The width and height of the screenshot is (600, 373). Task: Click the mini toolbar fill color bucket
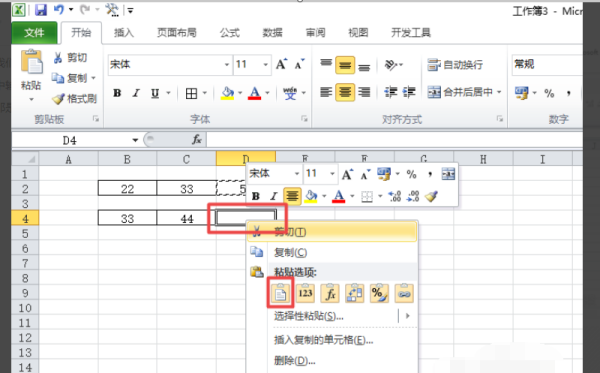point(310,196)
